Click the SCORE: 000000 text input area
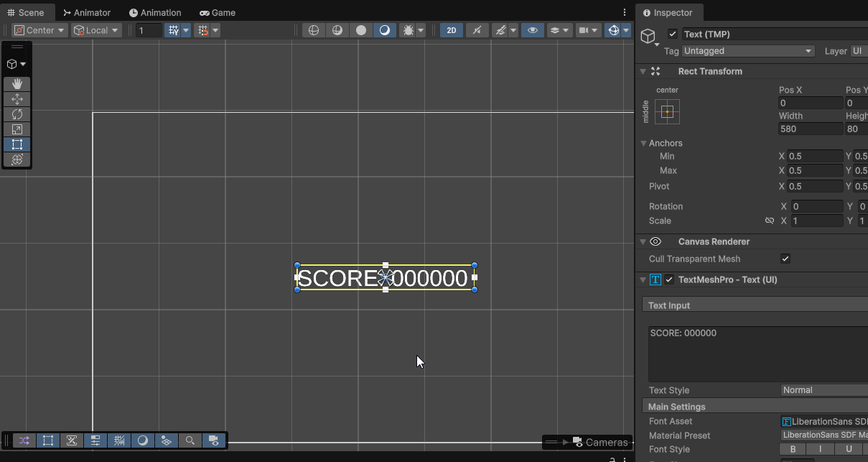The width and height of the screenshot is (868, 462). (x=757, y=354)
